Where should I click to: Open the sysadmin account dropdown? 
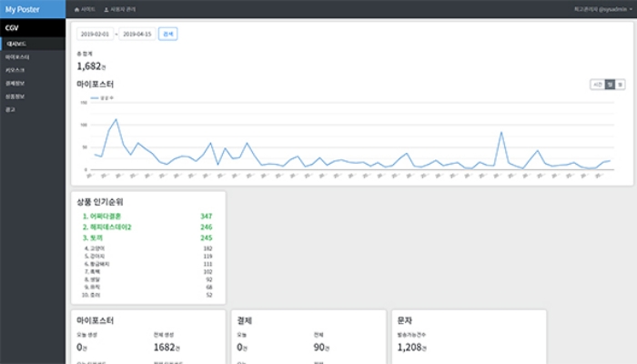[602, 9]
